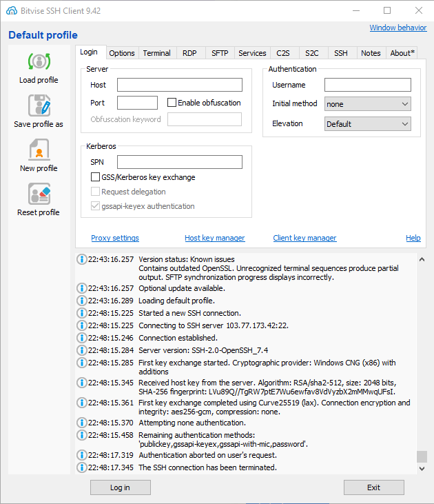Viewport: 434px width, 504px height.
Task: Toggle the Request delegation checkbox
Action: coord(95,192)
